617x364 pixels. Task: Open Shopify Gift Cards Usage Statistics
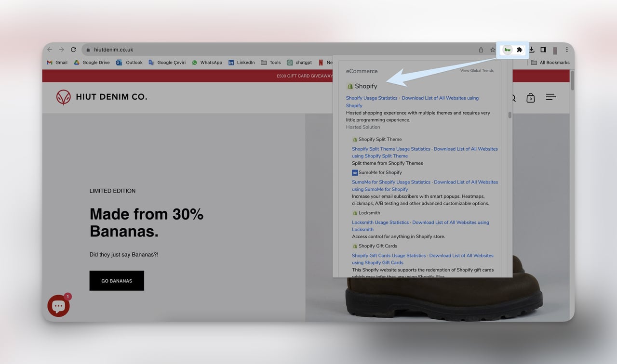pos(389,256)
